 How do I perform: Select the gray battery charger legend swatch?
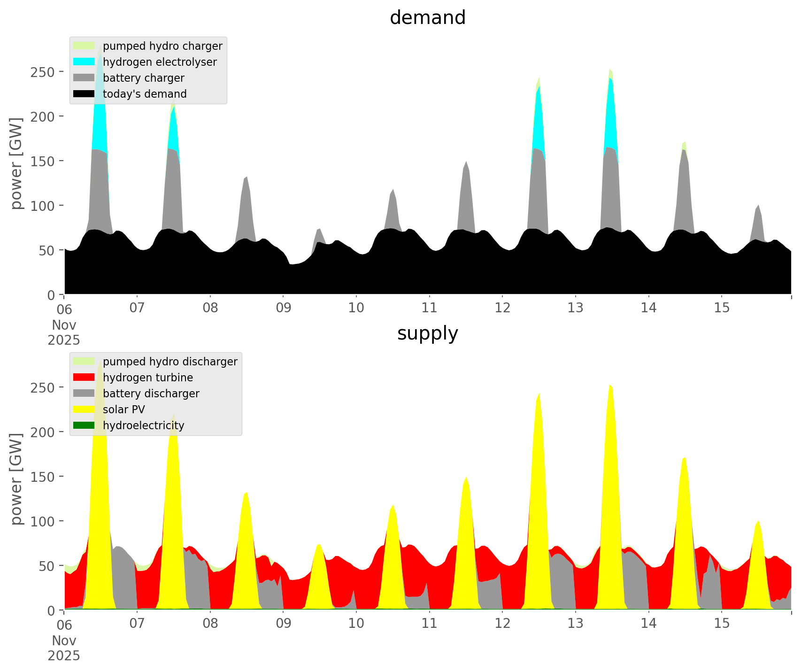tap(84, 78)
